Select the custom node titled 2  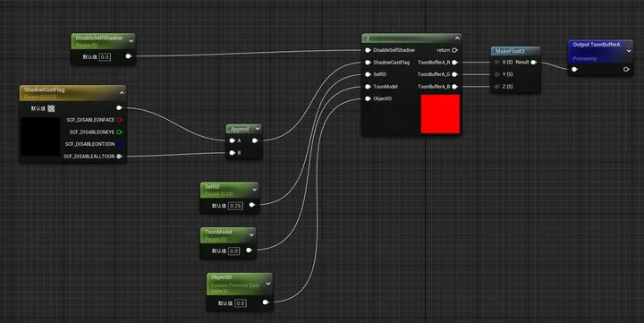(x=368, y=38)
